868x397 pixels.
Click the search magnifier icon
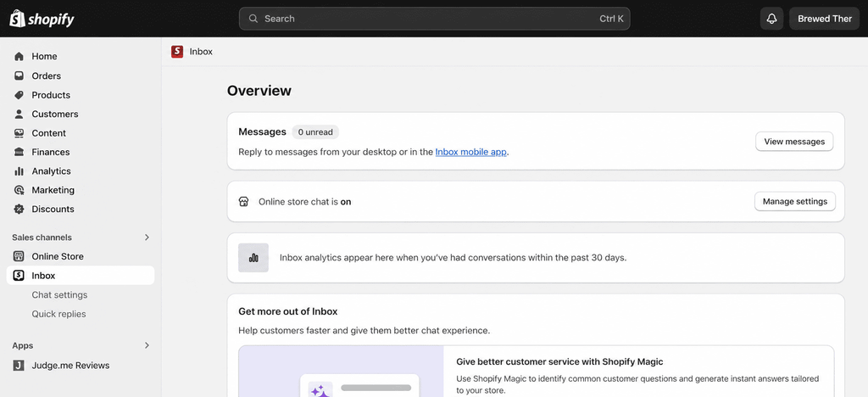pos(253,19)
